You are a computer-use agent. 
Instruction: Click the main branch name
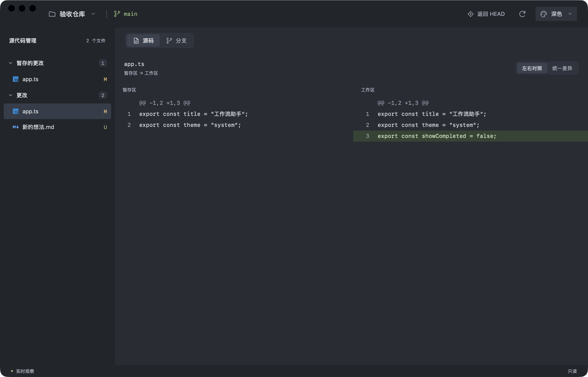click(130, 14)
